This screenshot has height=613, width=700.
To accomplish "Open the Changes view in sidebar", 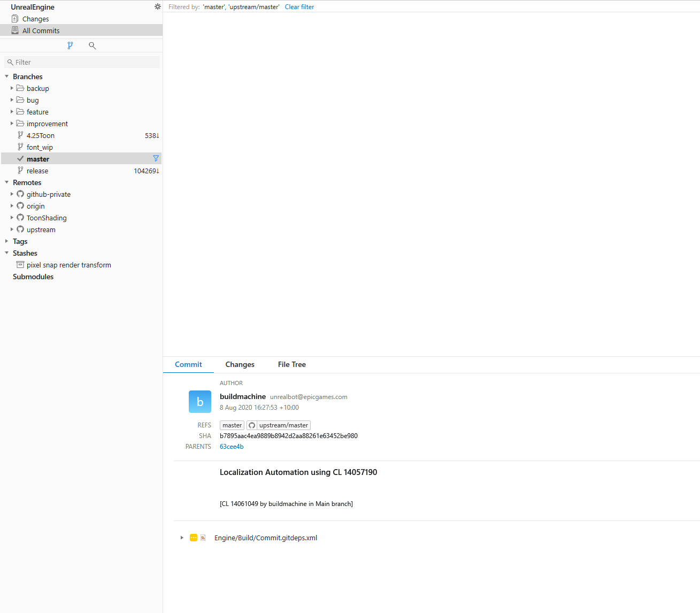I will pos(35,18).
